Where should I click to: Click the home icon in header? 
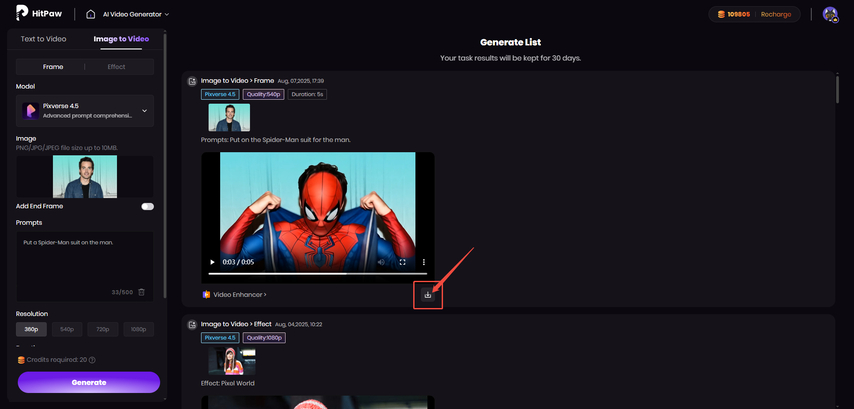91,14
